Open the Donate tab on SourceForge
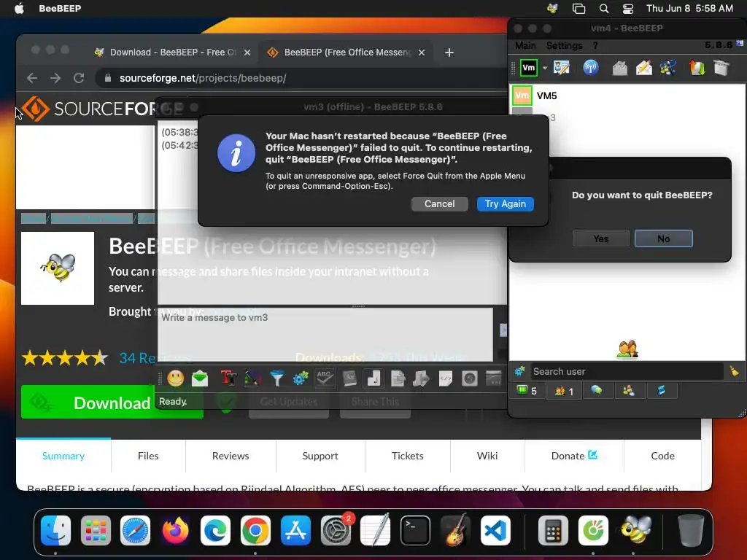 pyautogui.click(x=574, y=456)
